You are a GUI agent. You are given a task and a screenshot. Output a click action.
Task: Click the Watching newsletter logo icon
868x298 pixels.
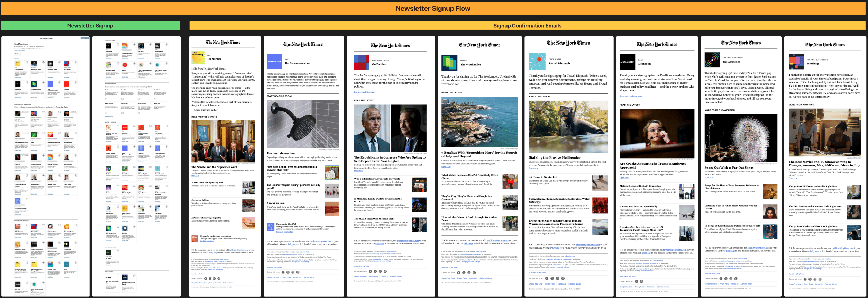pos(796,62)
